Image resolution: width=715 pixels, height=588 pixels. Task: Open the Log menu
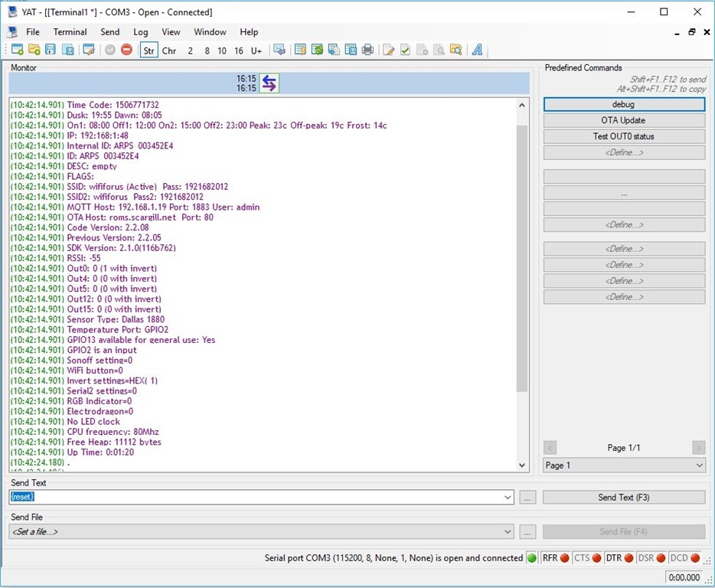141,32
